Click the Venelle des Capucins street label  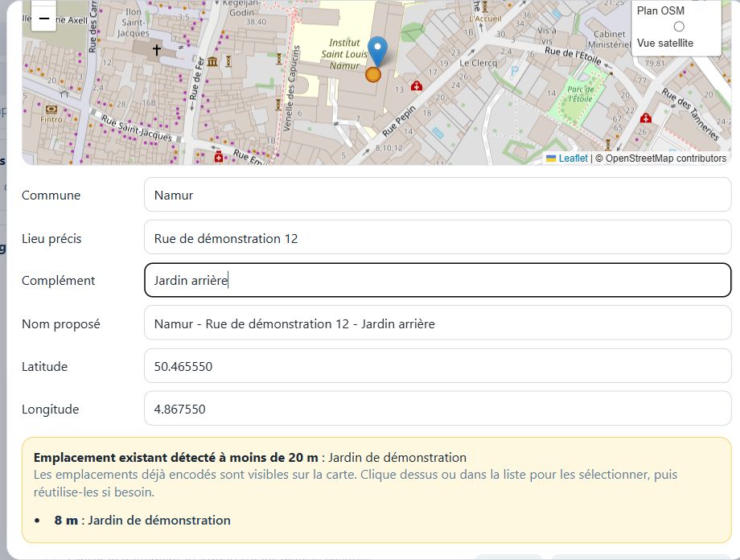(290, 88)
